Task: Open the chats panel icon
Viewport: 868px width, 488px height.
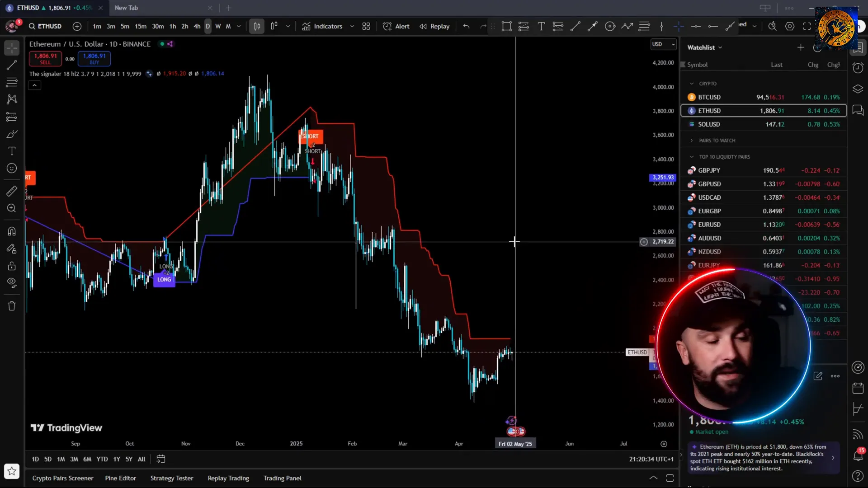Action: 858,110
